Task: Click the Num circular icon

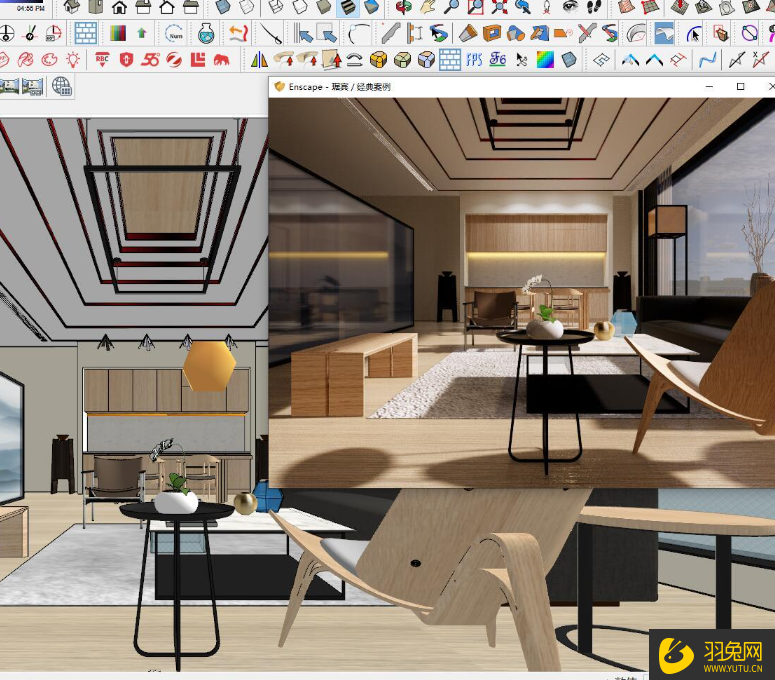Action: point(175,33)
